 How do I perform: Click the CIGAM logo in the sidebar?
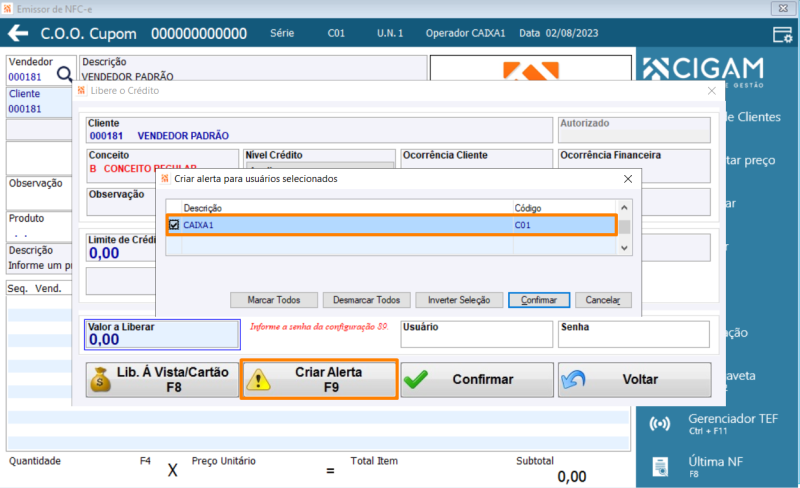703,70
